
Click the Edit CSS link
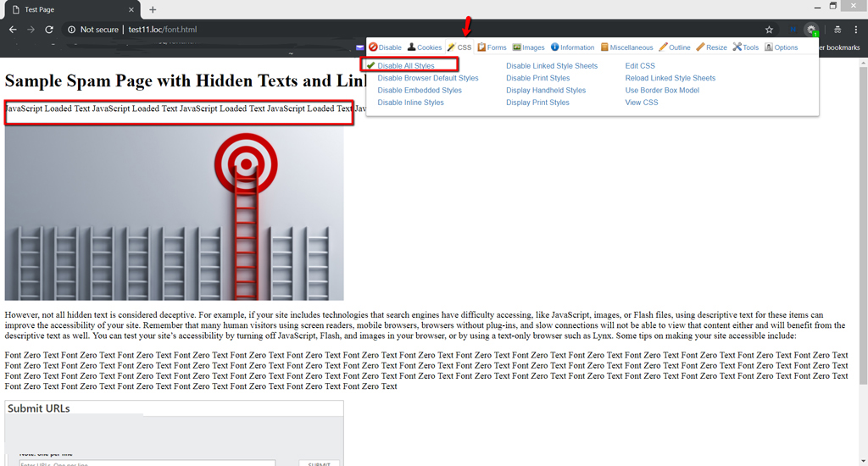point(640,65)
